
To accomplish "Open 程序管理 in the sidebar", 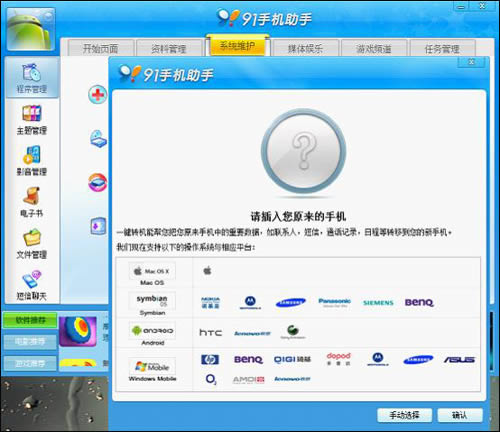I will click(x=32, y=77).
